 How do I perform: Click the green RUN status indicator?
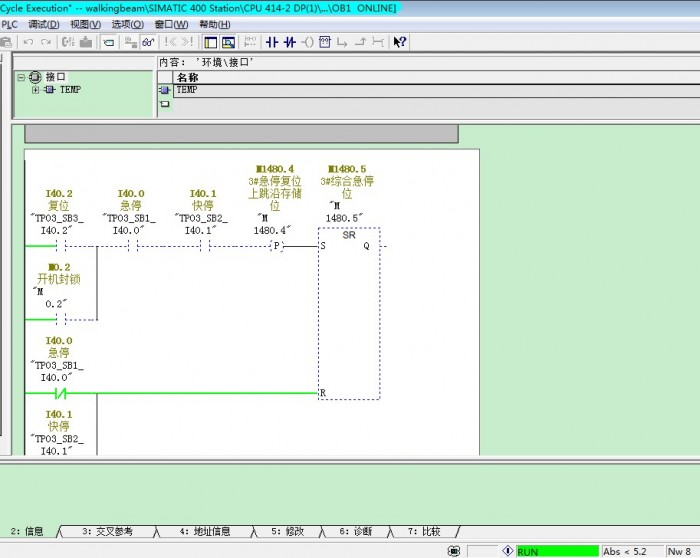tap(556, 551)
